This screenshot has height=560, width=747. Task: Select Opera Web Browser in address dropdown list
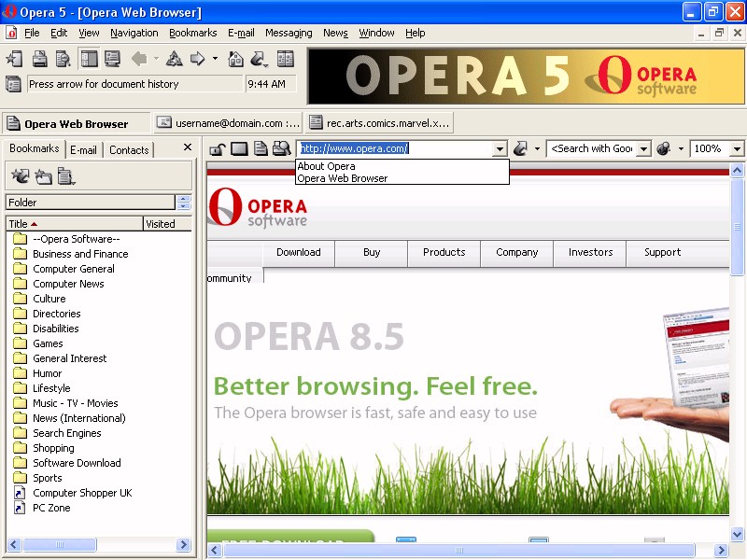[x=402, y=178]
